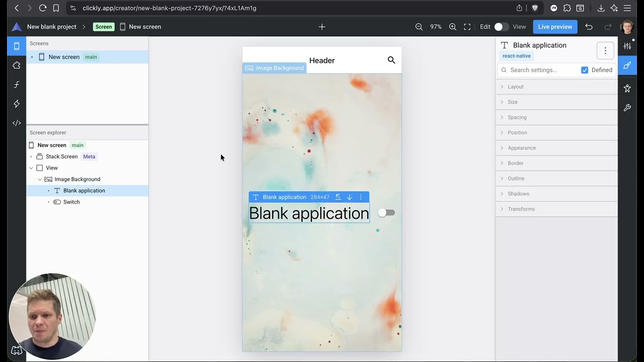The width and height of the screenshot is (644, 362).
Task: Open the browser downloads icon
Action: pos(601,8)
